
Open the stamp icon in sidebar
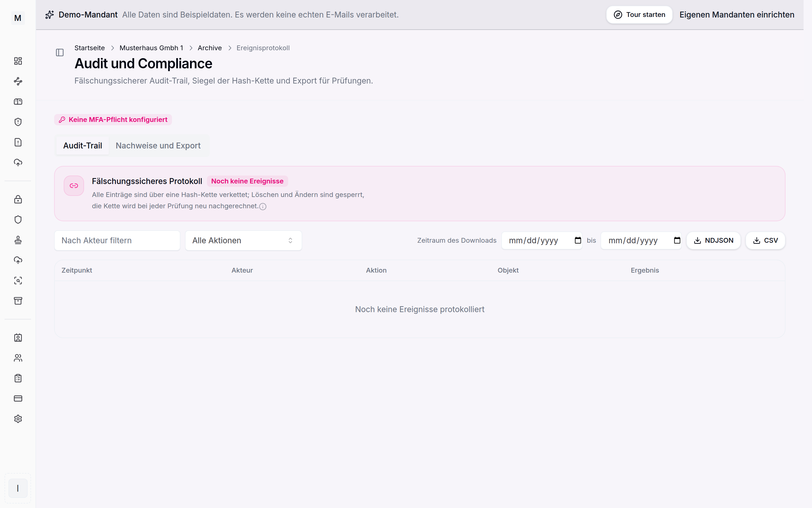(x=18, y=240)
